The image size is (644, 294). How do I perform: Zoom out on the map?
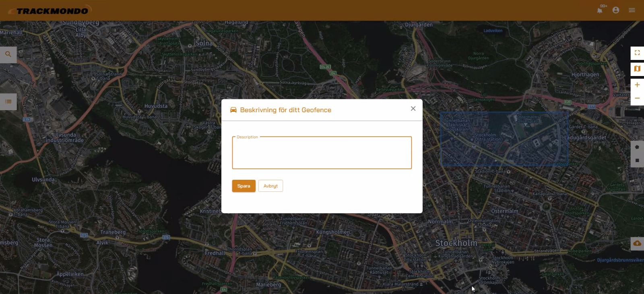click(637, 98)
